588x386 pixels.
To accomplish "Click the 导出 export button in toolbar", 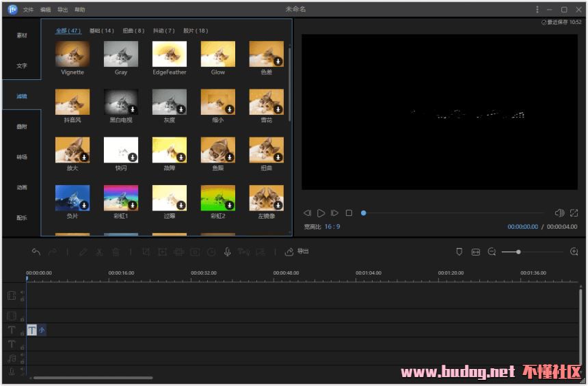I will (x=297, y=251).
